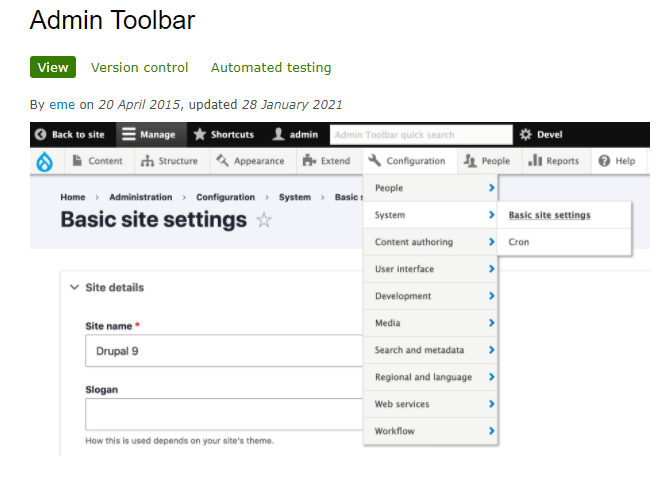The image size is (662, 477).
Task: Add Basic site settings to shortcuts star
Action: (264, 220)
